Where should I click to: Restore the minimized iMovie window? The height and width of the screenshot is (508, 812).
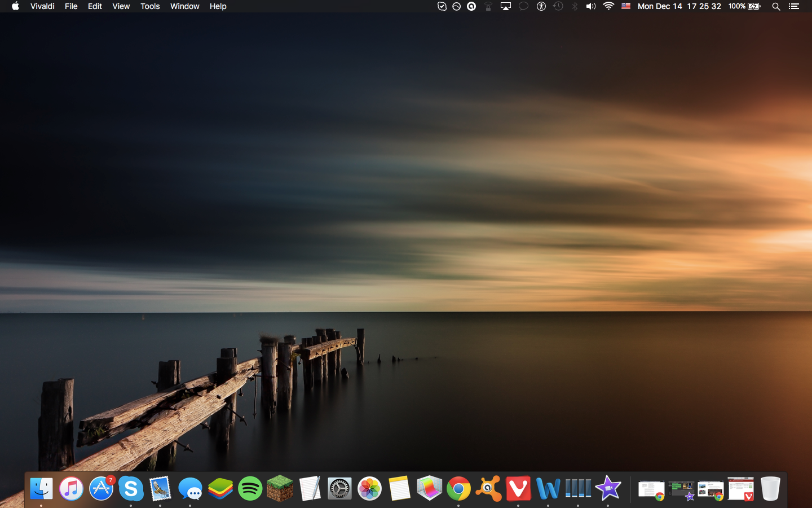point(681,490)
